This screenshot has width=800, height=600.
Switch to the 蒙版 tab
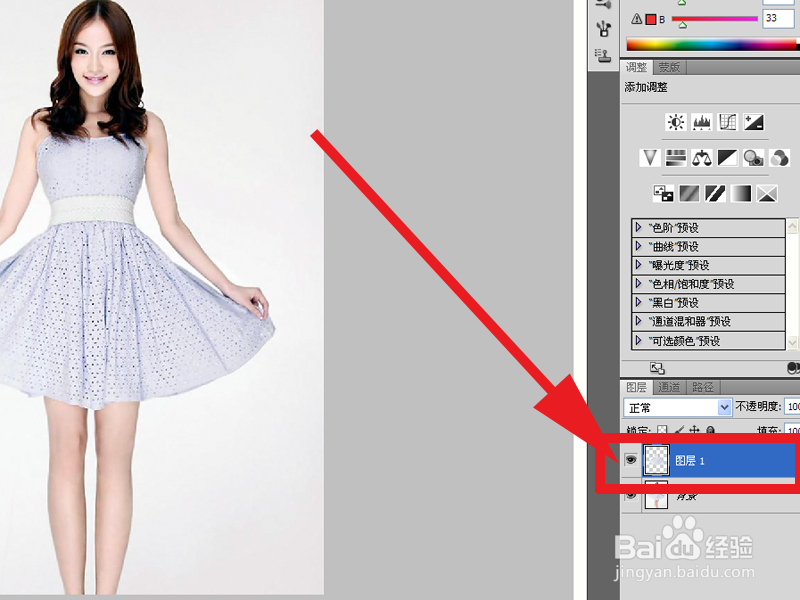click(669, 67)
